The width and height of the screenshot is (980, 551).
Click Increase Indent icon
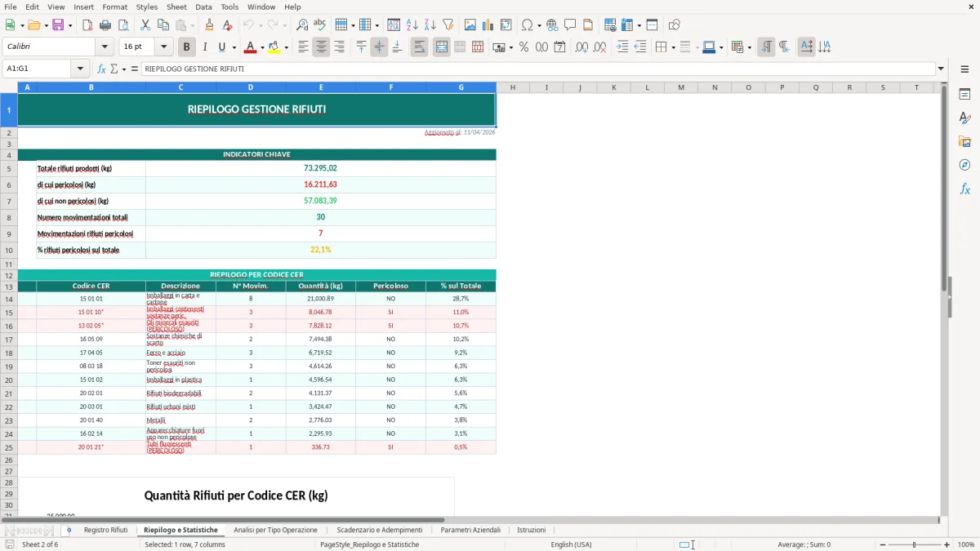(622, 47)
